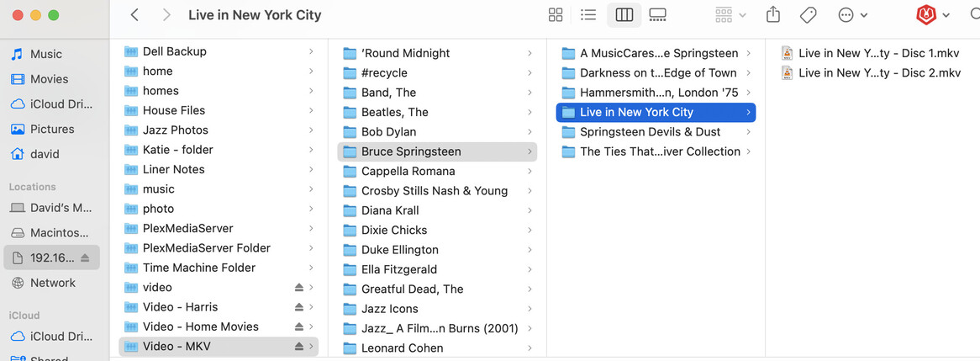Viewport: 980px width, 361px height.
Task: Click the Edit Tags icon
Action: click(x=808, y=15)
